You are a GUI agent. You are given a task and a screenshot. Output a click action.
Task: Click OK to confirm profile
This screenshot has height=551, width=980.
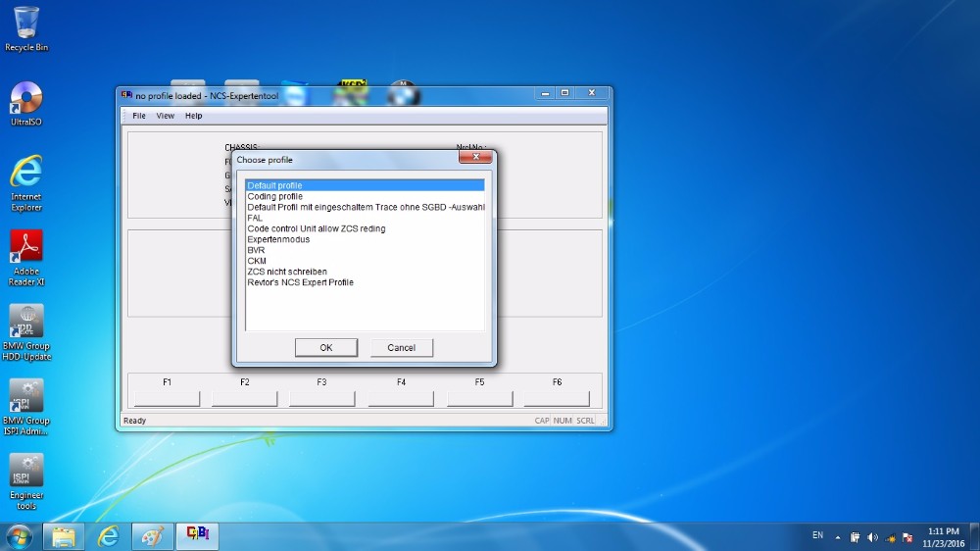click(326, 348)
